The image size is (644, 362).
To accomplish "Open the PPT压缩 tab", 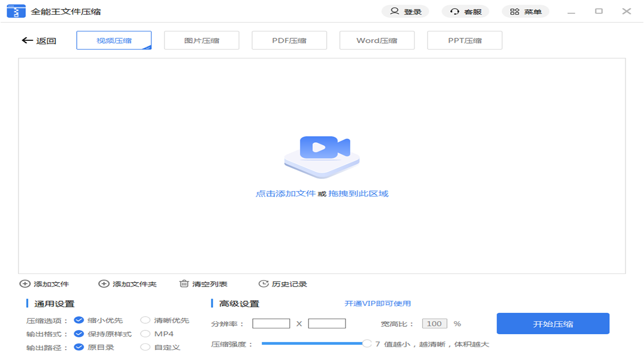I will [464, 40].
